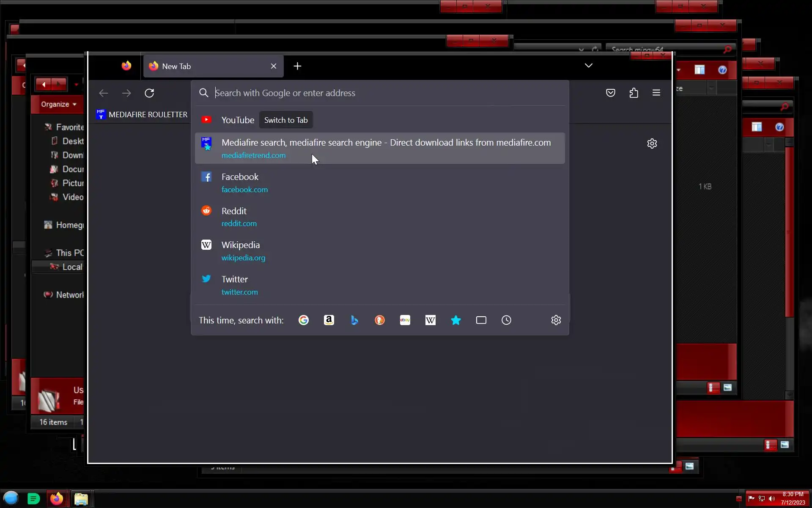Search this time with Amazon icon
The image size is (812, 508).
[x=329, y=320]
